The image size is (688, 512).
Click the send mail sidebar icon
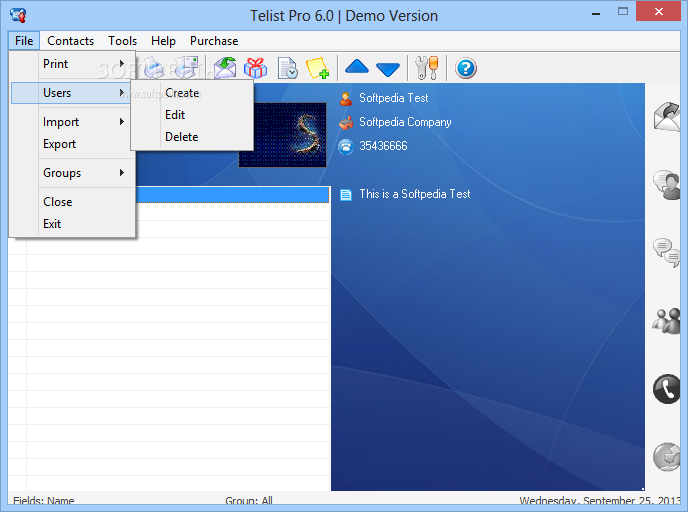pyautogui.click(x=667, y=117)
